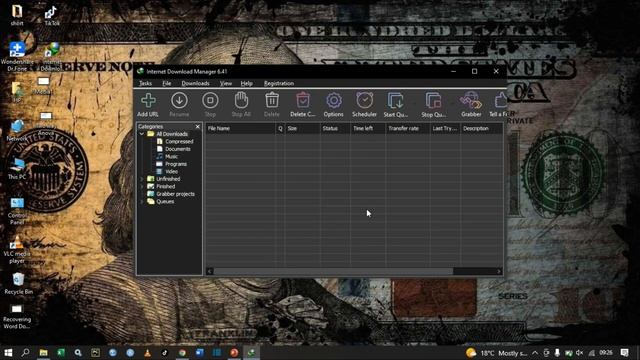Sort by Transfer rate column header

click(408, 129)
